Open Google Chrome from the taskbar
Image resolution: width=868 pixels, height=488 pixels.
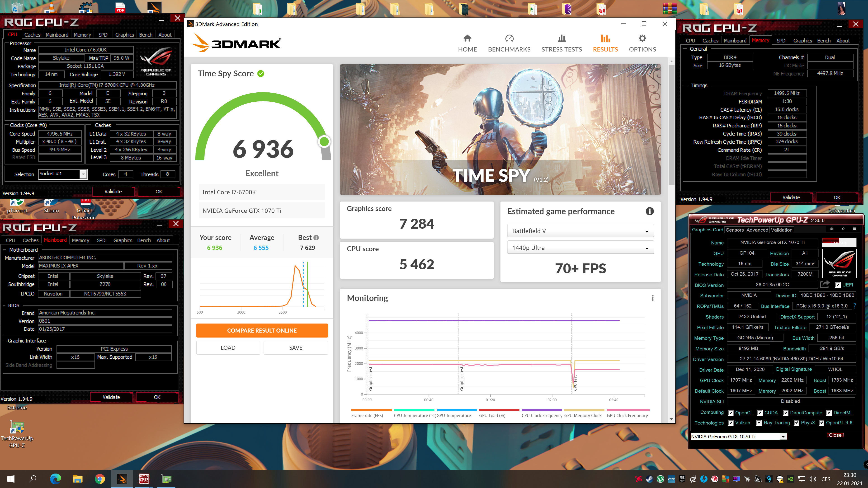click(100, 479)
